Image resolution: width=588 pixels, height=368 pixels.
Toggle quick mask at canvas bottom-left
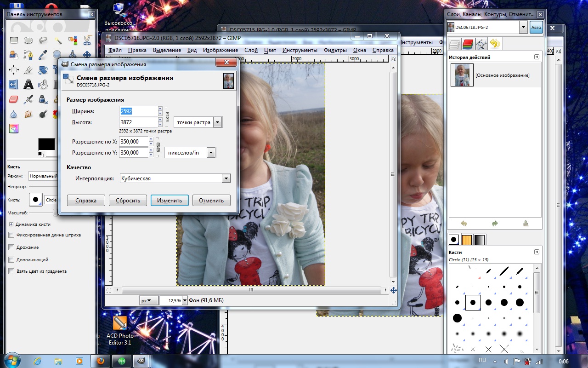109,290
